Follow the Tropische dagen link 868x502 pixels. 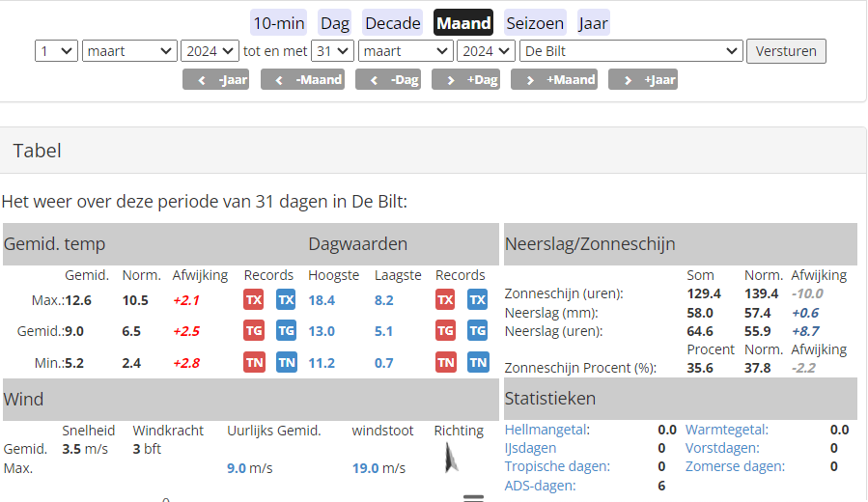(557, 466)
